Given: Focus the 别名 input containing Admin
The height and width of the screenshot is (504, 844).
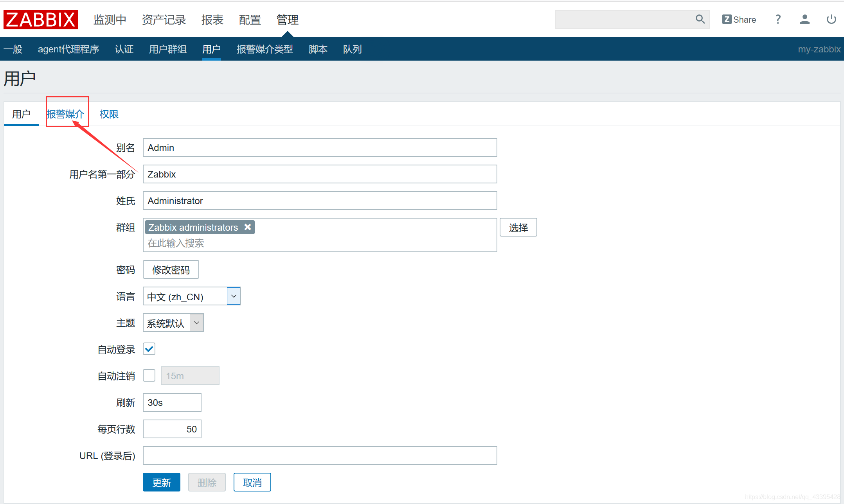Looking at the screenshot, I should [320, 147].
